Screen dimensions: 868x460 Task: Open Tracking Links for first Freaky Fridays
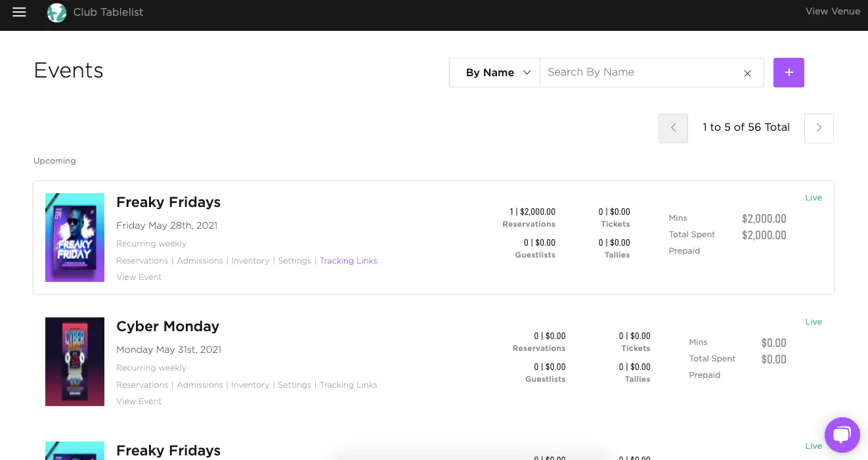click(348, 261)
